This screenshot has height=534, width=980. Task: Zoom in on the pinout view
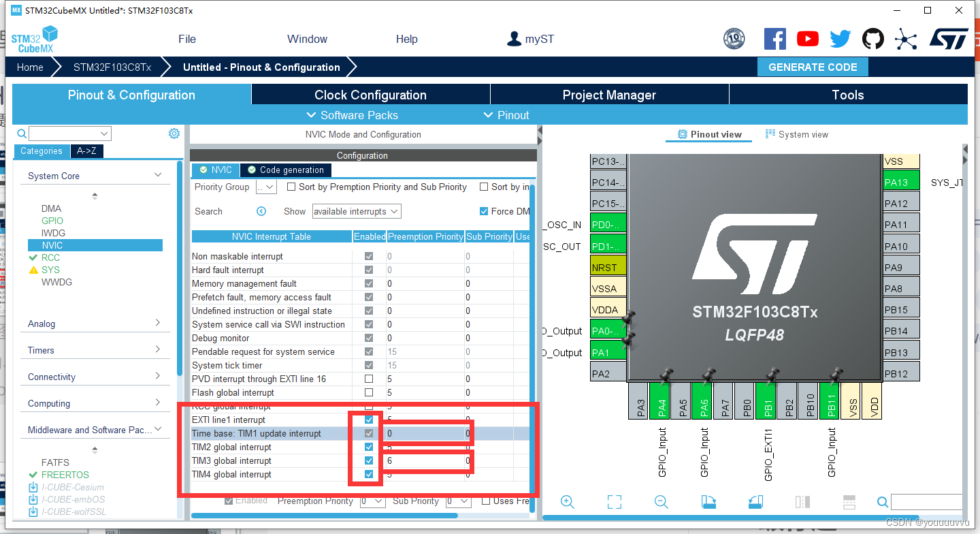(x=568, y=501)
